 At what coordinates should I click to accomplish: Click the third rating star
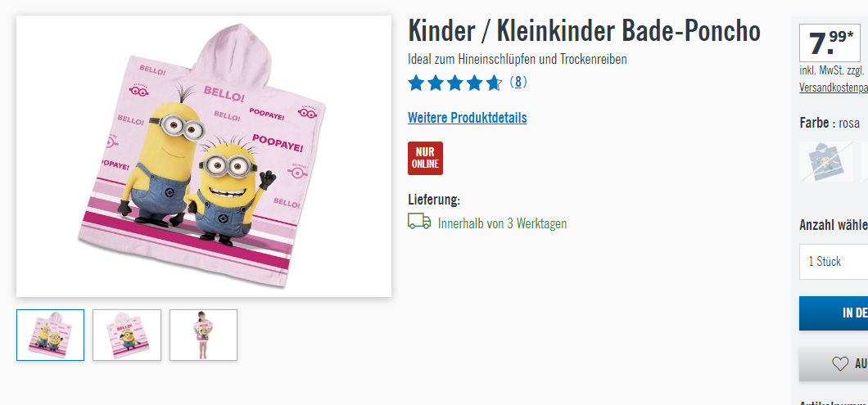(x=455, y=83)
